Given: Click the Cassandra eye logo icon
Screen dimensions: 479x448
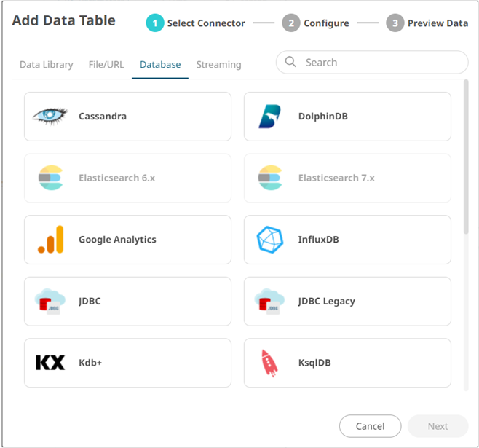Looking at the screenshot, I should (x=50, y=116).
